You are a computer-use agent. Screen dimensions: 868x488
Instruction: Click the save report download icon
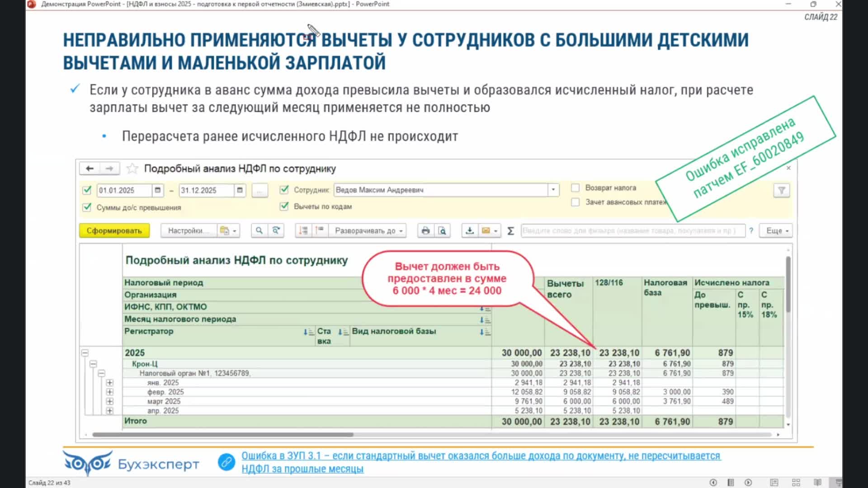pos(470,230)
